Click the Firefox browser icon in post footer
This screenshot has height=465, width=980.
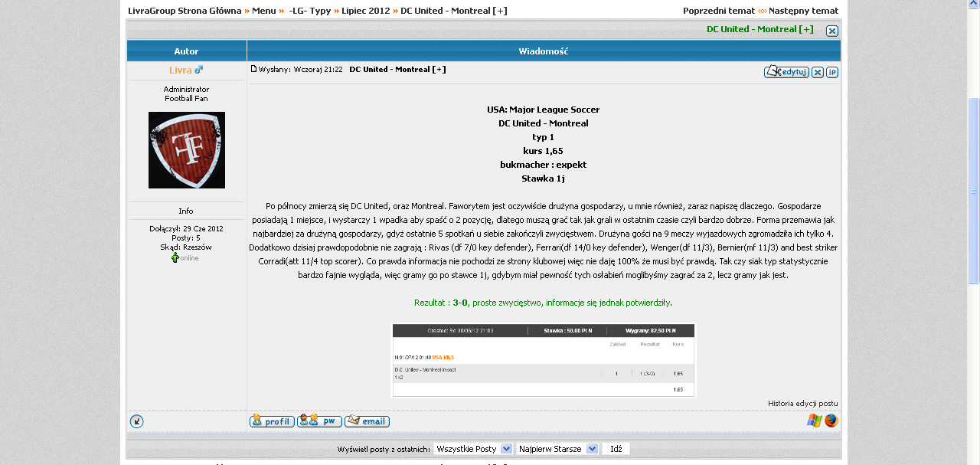(x=831, y=421)
